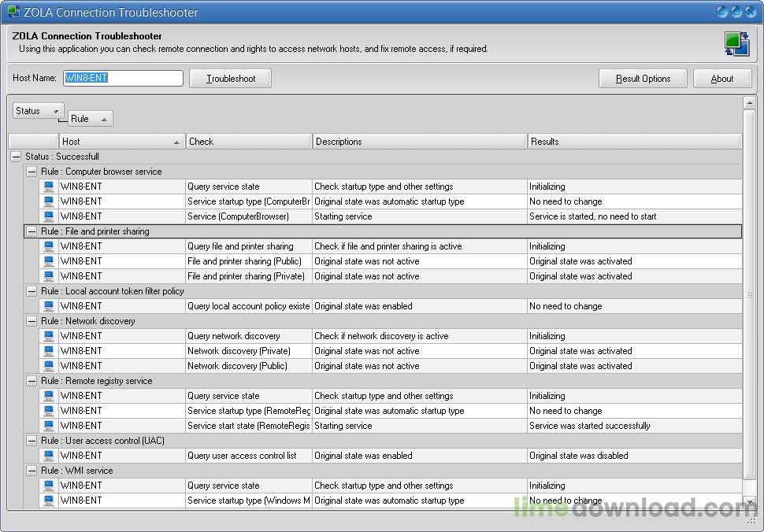Collapse the User access control (UAC) rule
Screen dimensions: 764x532
coord(32,441)
